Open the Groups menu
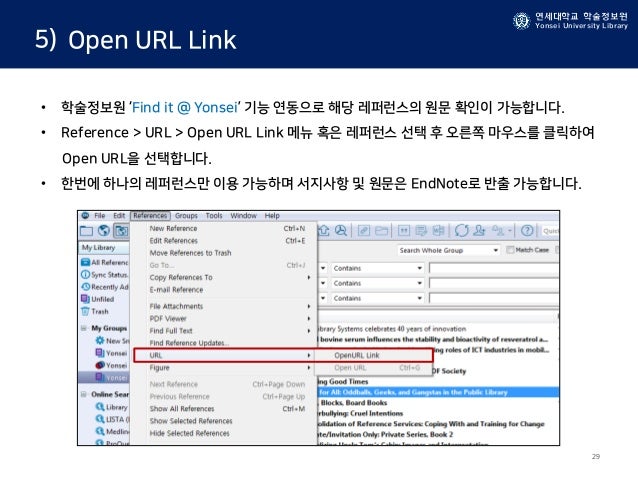 coord(186,216)
